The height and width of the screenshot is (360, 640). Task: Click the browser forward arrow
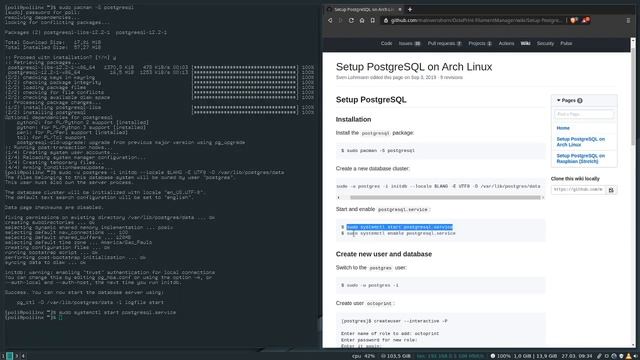[340, 20]
